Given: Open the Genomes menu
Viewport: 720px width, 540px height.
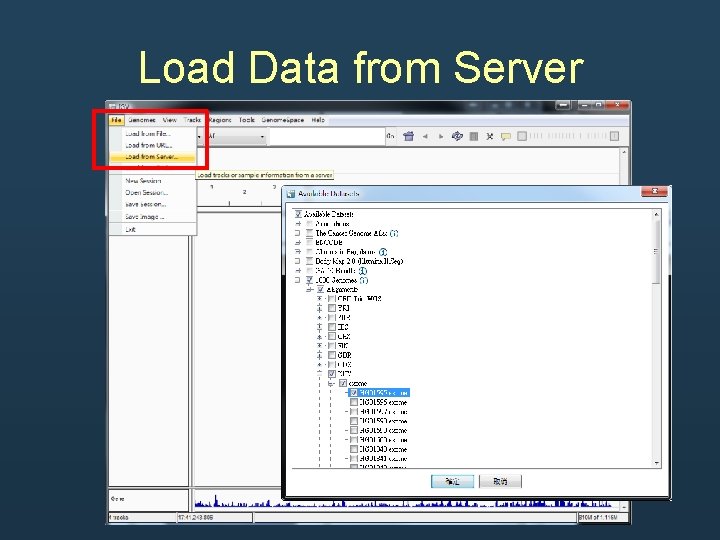Looking at the screenshot, I should coord(142,120).
